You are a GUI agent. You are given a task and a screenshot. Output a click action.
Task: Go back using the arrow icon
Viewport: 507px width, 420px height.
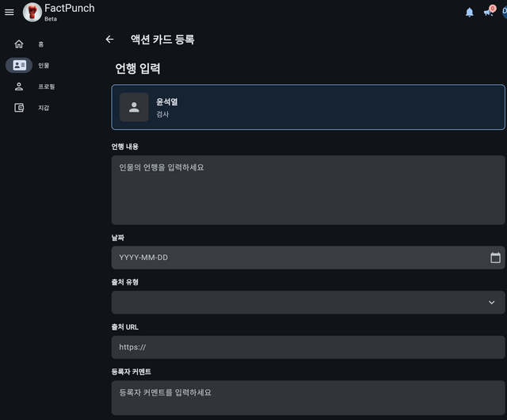tap(109, 40)
